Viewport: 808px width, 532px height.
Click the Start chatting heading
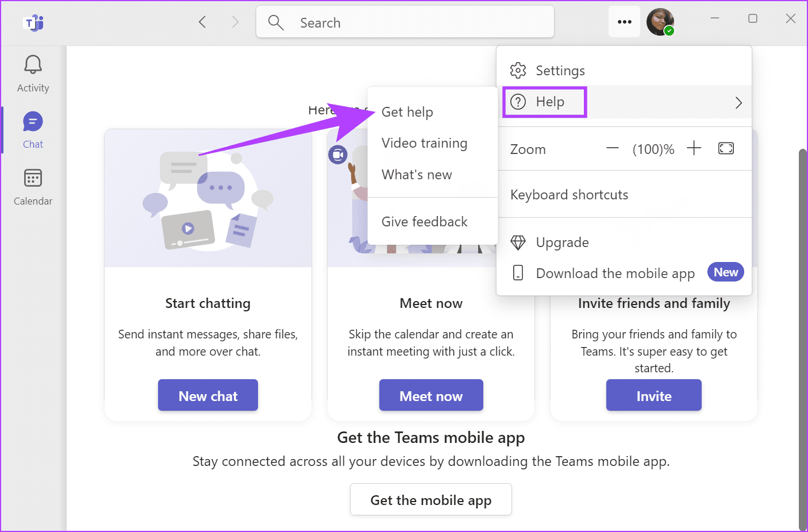click(x=208, y=303)
